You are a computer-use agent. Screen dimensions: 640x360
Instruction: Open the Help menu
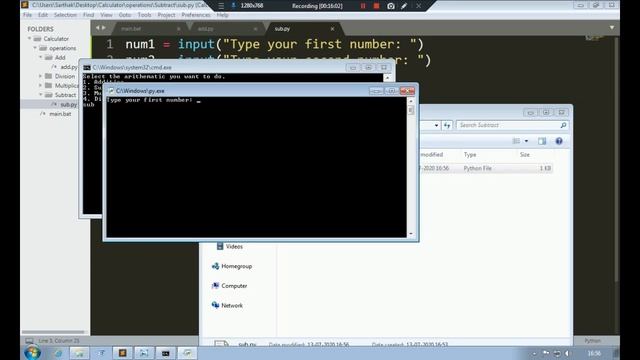click(222, 15)
